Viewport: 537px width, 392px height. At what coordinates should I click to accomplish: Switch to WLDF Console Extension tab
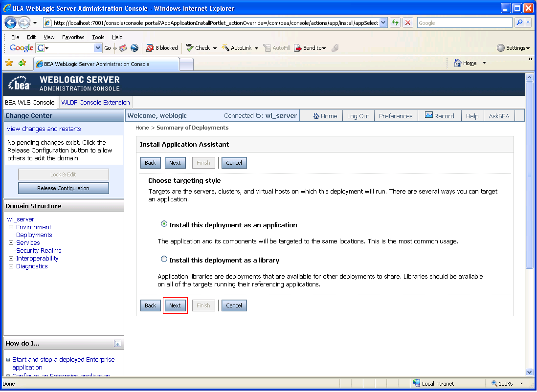pos(95,102)
